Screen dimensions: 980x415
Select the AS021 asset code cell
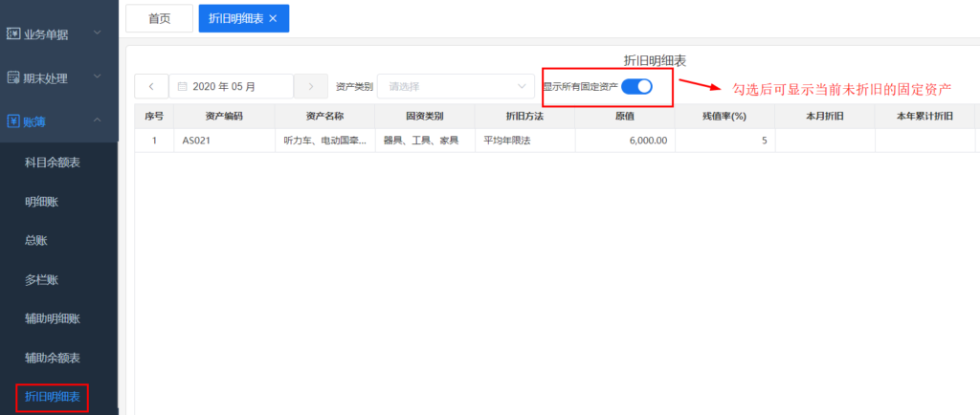coord(224,141)
